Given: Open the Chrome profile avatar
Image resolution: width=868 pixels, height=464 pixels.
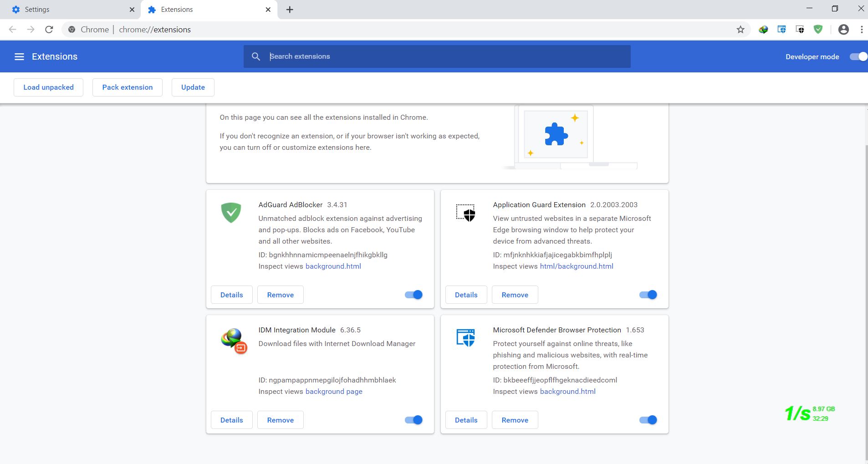Looking at the screenshot, I should [x=843, y=30].
